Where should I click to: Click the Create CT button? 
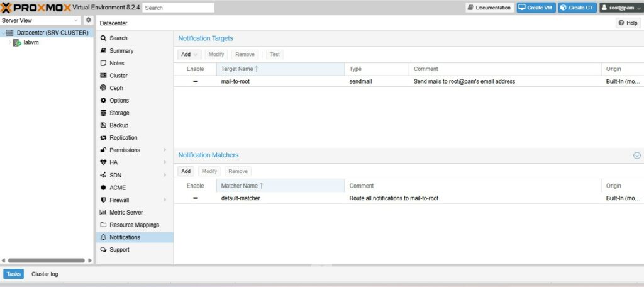(577, 8)
